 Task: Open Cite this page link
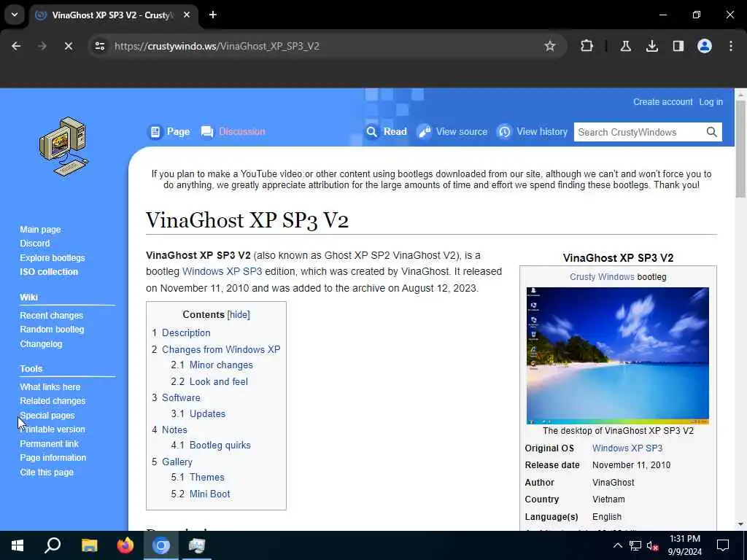[x=47, y=472]
